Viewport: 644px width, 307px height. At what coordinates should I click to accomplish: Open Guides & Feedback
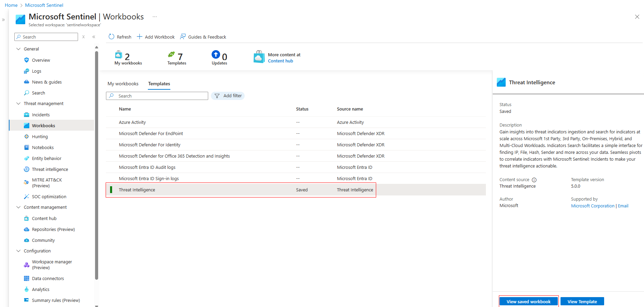pos(203,37)
